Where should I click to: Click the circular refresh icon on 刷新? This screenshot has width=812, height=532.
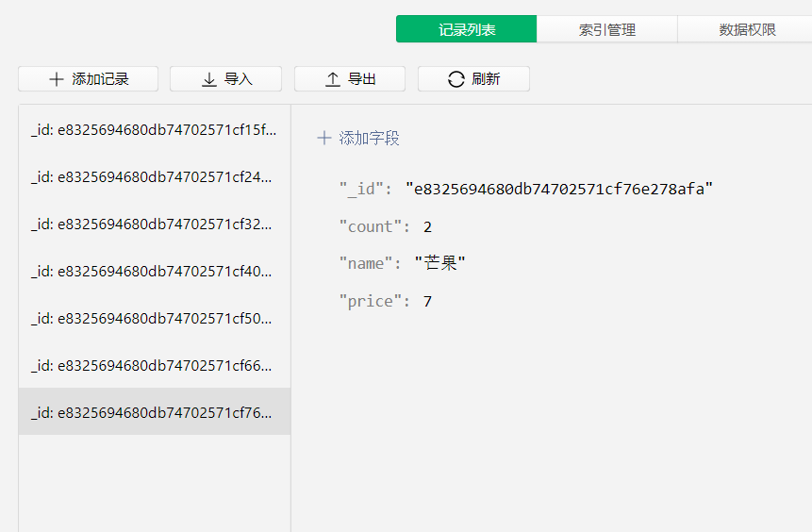tap(456, 79)
